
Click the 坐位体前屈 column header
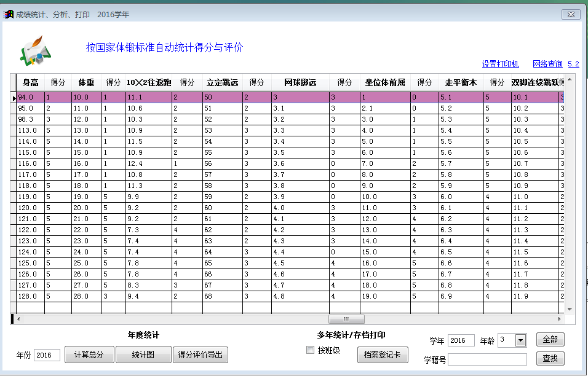tap(385, 83)
